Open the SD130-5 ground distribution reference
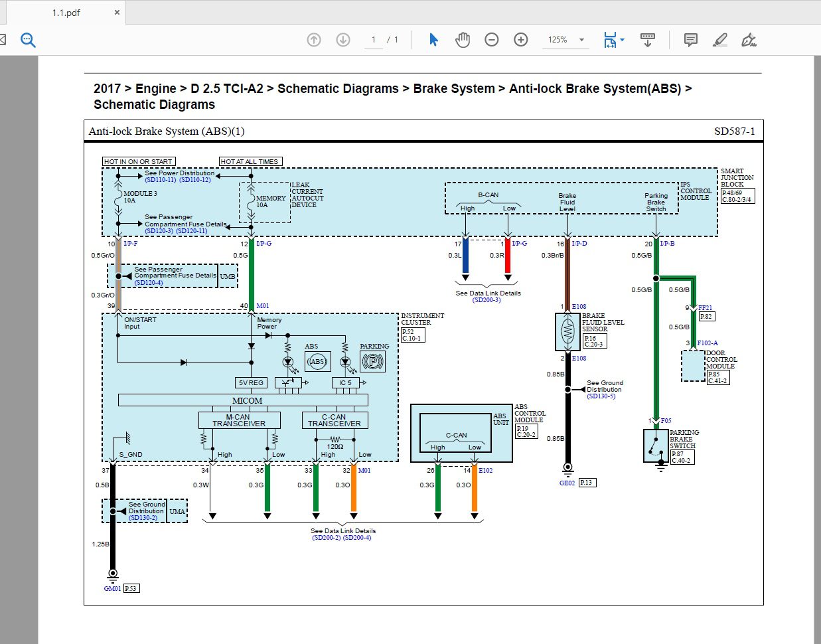 pos(601,396)
